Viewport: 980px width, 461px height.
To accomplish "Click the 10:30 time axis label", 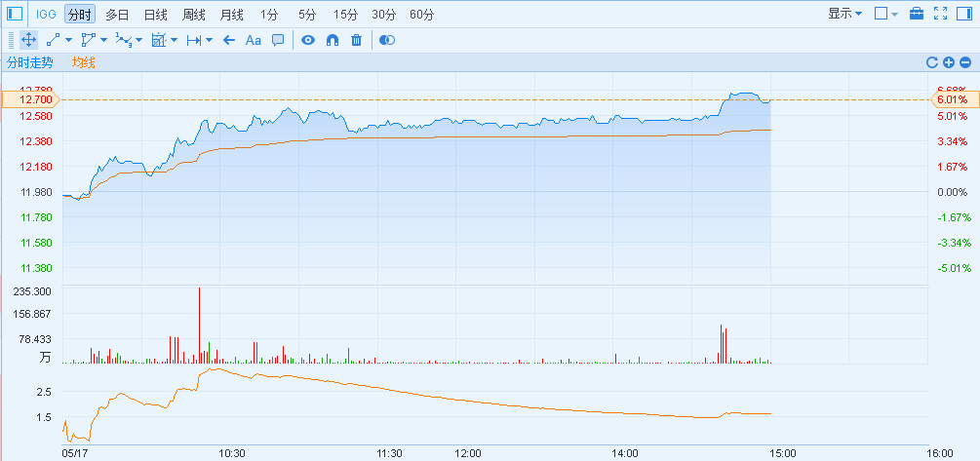I will click(x=232, y=453).
